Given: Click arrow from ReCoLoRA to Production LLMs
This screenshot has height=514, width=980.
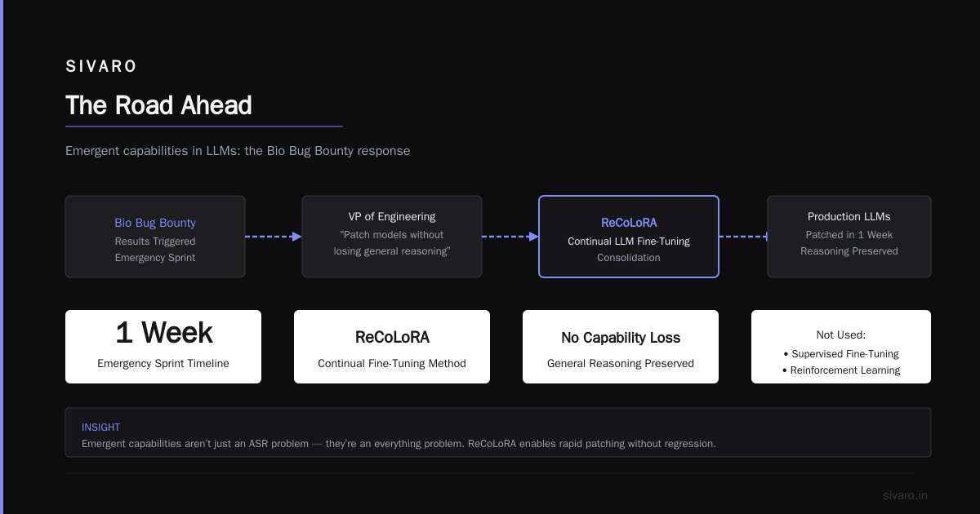Looking at the screenshot, I should tap(743, 237).
